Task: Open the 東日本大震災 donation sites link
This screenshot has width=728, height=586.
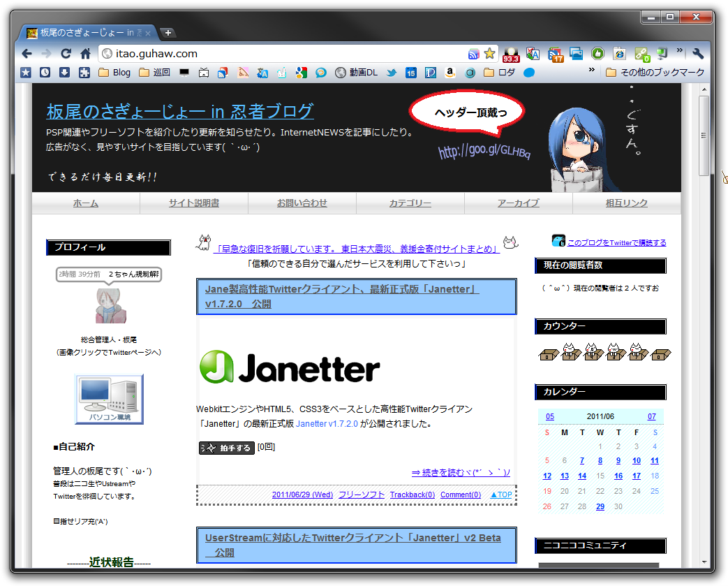Action: pos(356,249)
